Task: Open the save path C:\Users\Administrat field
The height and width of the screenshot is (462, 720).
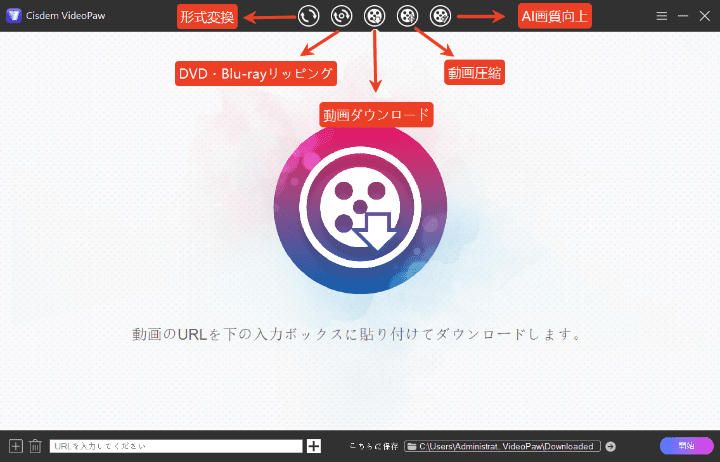Action: pyautogui.click(x=502, y=446)
